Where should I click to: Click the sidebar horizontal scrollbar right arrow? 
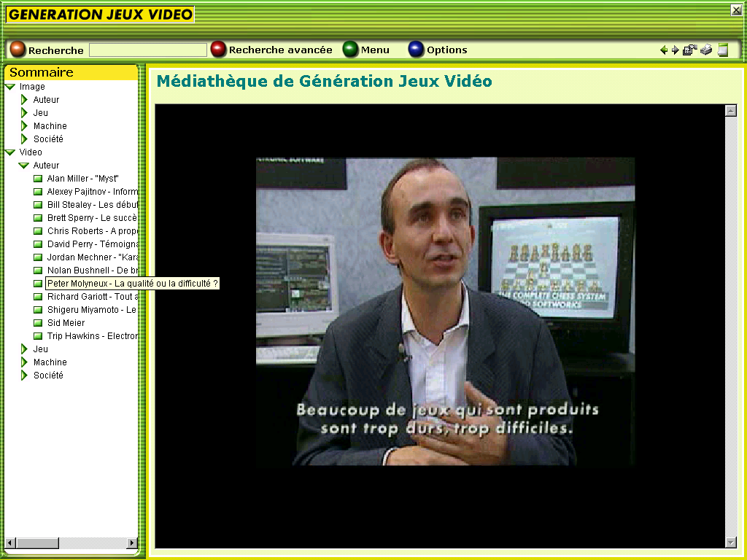[x=132, y=543]
